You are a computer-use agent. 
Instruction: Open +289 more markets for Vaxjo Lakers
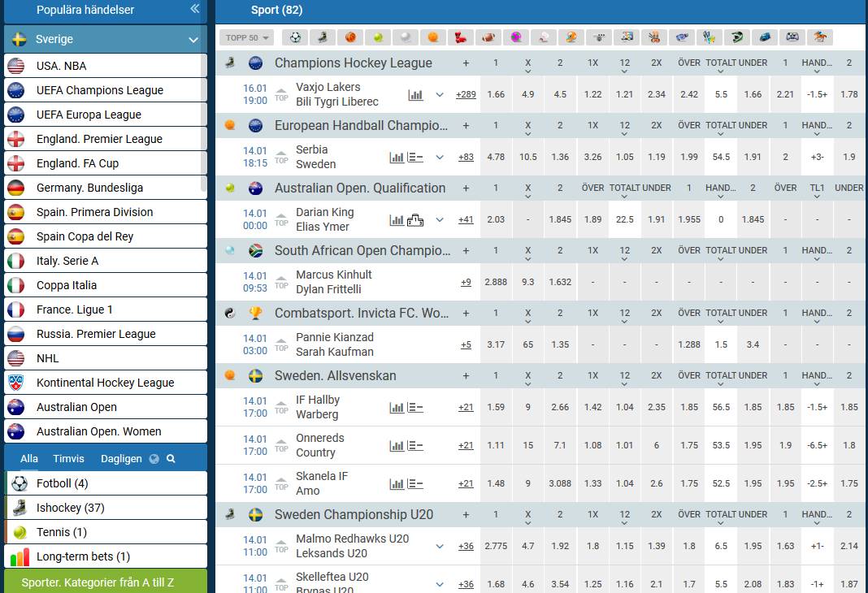467,94
